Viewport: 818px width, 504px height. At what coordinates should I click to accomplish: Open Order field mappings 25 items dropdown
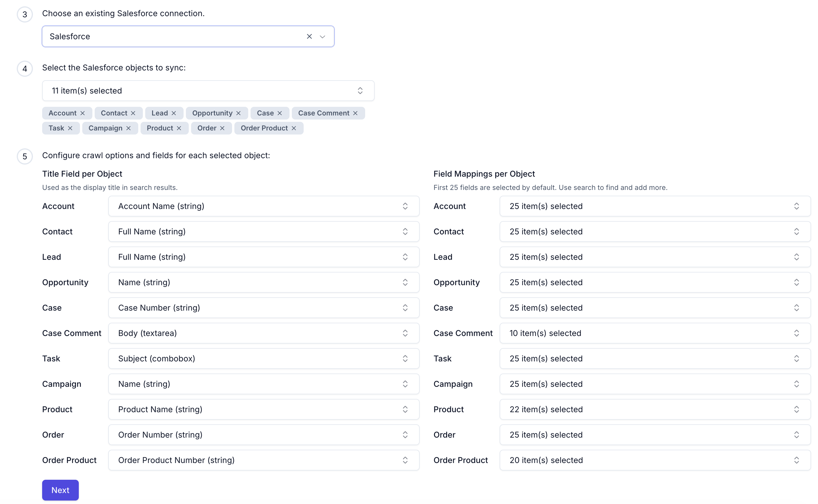[x=655, y=435]
